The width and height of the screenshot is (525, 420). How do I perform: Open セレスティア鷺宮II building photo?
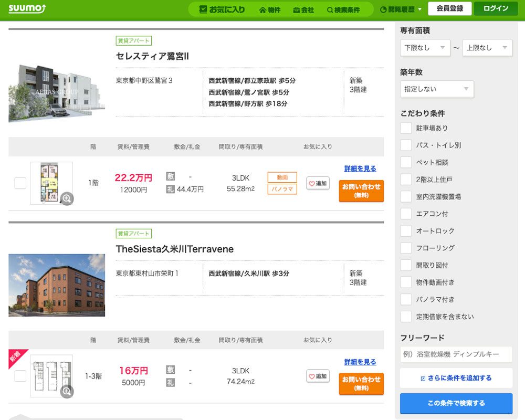coord(57,93)
